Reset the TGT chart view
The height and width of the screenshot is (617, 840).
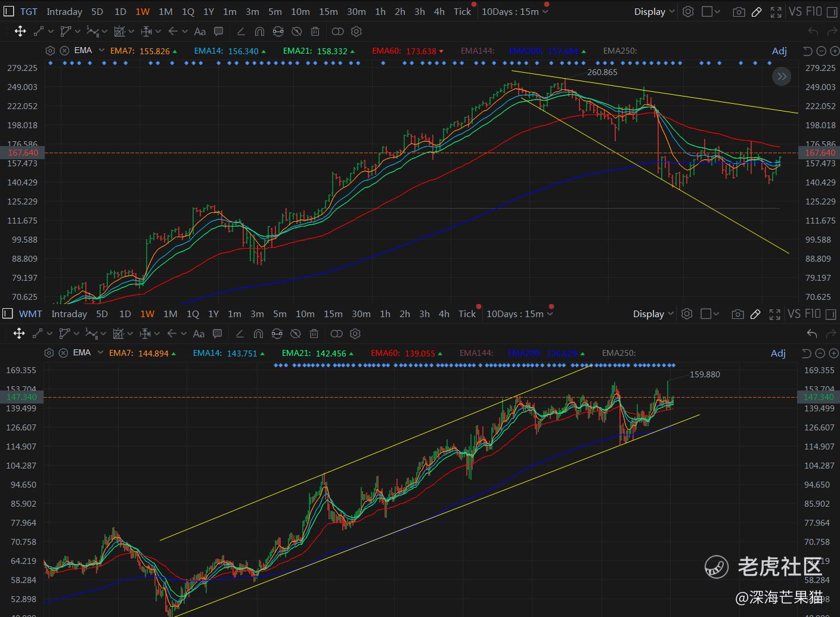[808, 51]
